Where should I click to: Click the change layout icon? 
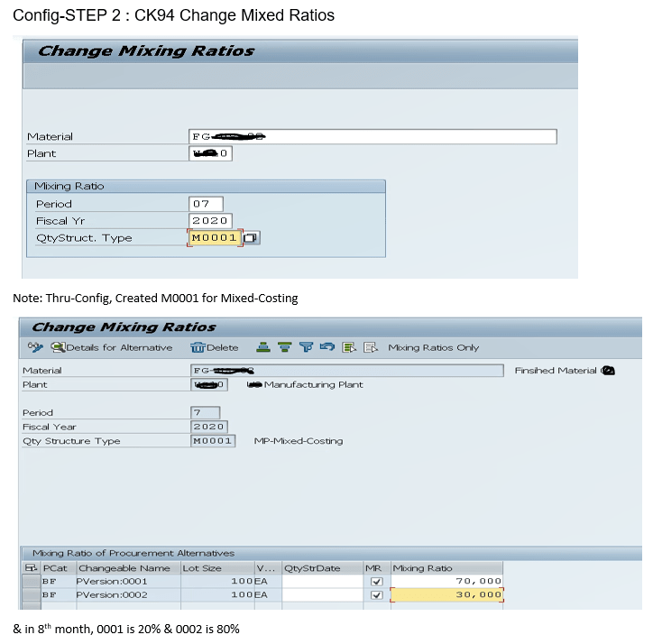(x=368, y=347)
